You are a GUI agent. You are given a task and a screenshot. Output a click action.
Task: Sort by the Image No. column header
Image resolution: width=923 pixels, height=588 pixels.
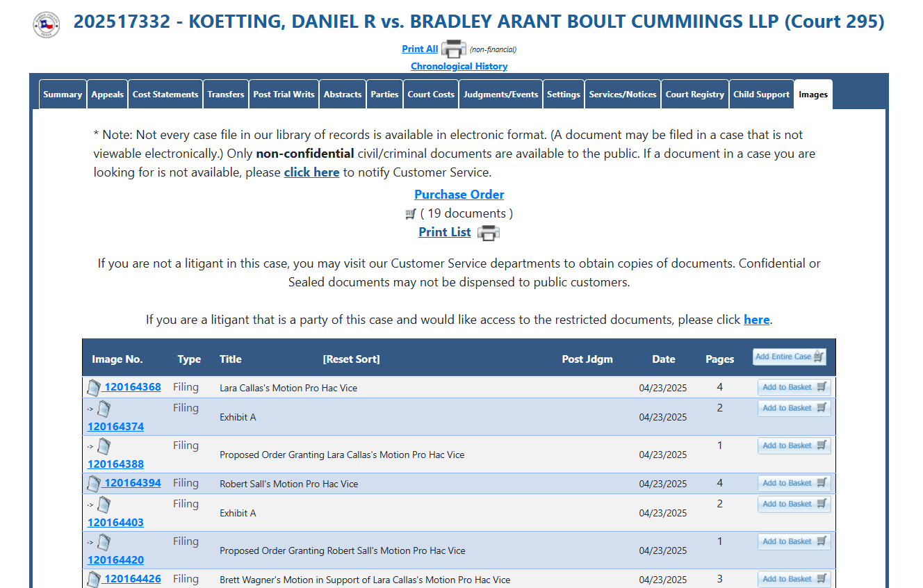pyautogui.click(x=117, y=359)
